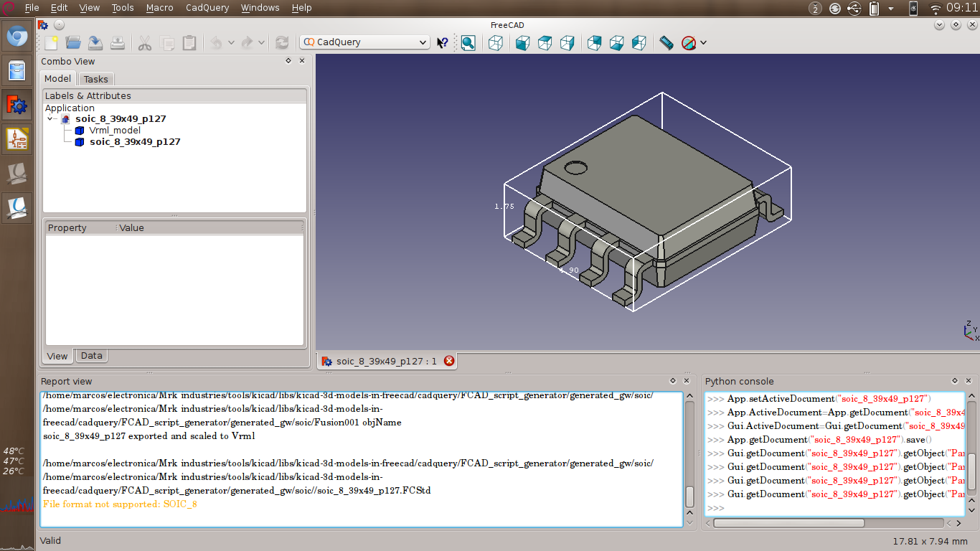Click the Fit All zoom icon
Image resolution: width=980 pixels, height=551 pixels.
(468, 43)
